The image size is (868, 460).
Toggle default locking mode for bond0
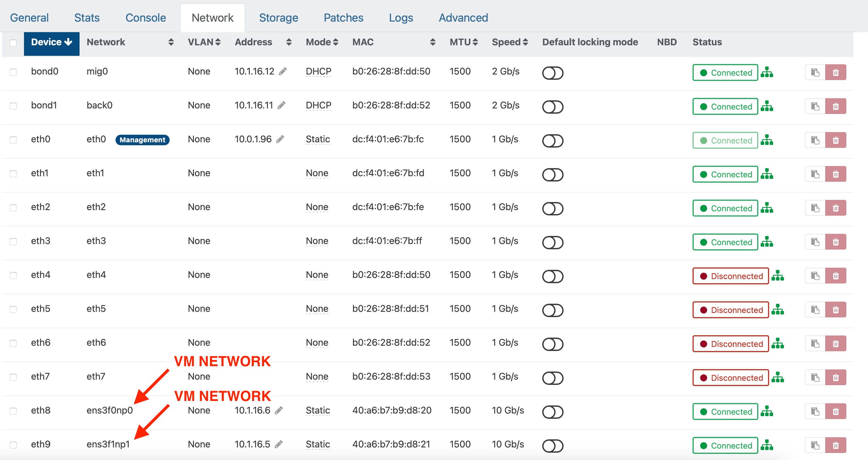pos(553,73)
